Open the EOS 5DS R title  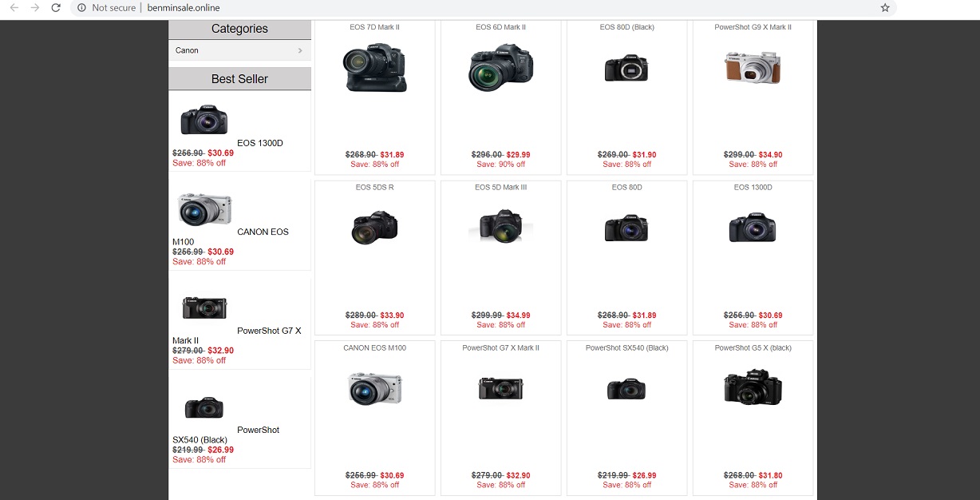pos(375,188)
